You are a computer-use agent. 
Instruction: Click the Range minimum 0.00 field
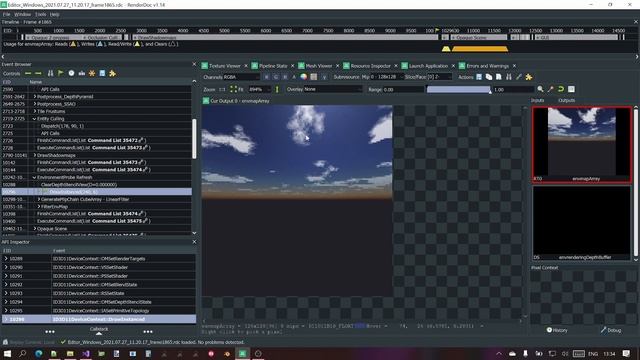403,89
